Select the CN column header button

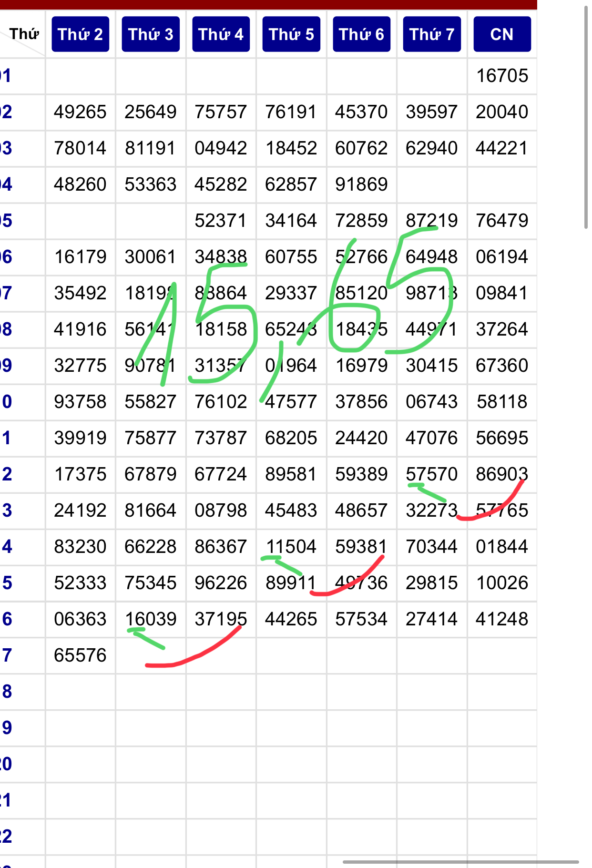[502, 34]
